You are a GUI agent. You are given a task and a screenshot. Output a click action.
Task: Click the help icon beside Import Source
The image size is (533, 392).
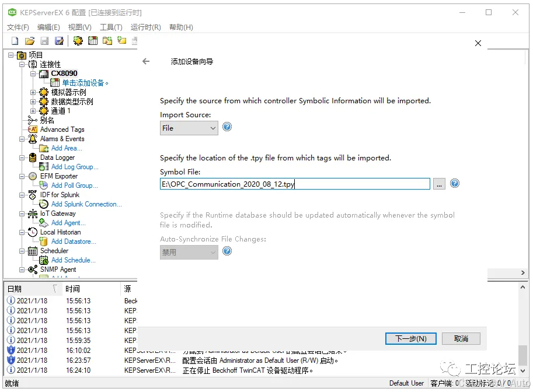(x=227, y=127)
